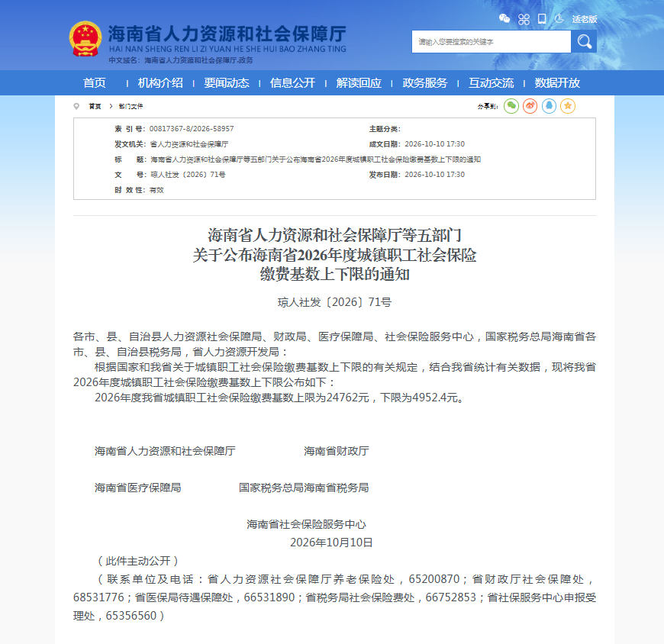Open 数据开放 navigation item
Image resolution: width=664 pixels, height=644 pixels.
557,83
